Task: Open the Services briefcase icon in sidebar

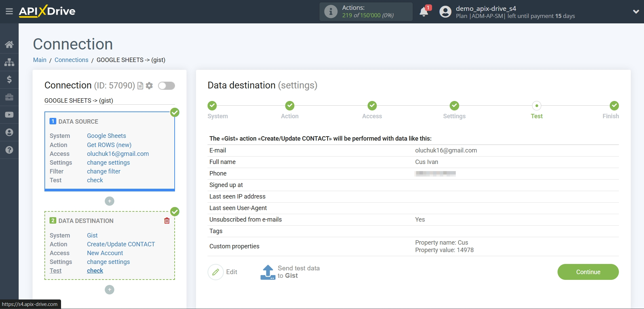Action: 9,97
